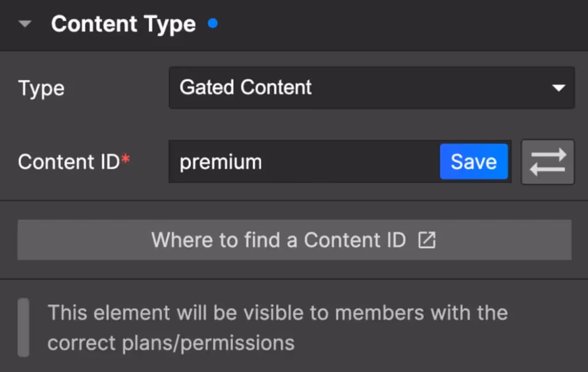Click the red required asterisk marker

[126, 160]
